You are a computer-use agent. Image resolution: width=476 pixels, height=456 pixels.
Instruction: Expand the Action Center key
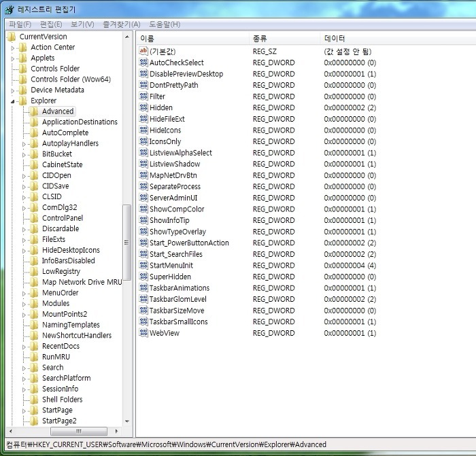pyautogui.click(x=13, y=48)
